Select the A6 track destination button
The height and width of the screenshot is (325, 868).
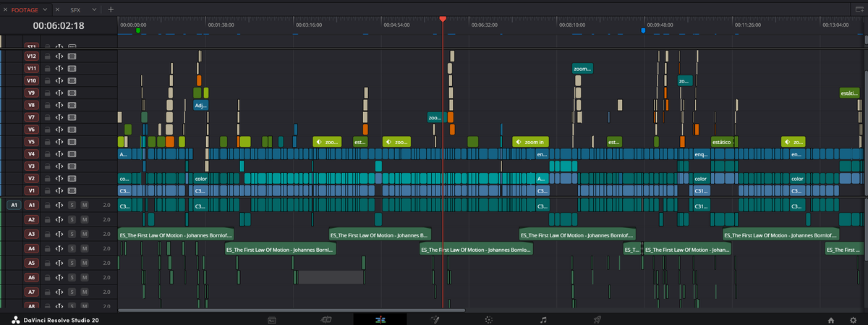click(x=31, y=277)
